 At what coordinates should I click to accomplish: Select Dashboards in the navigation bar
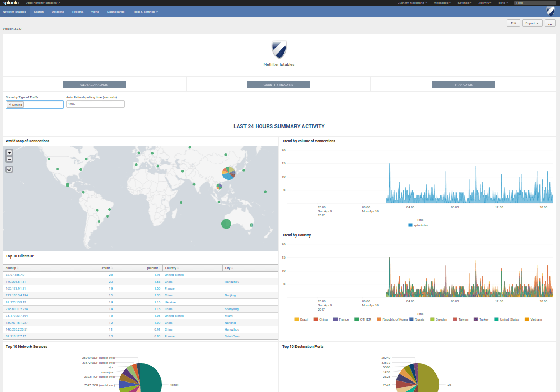tap(116, 11)
